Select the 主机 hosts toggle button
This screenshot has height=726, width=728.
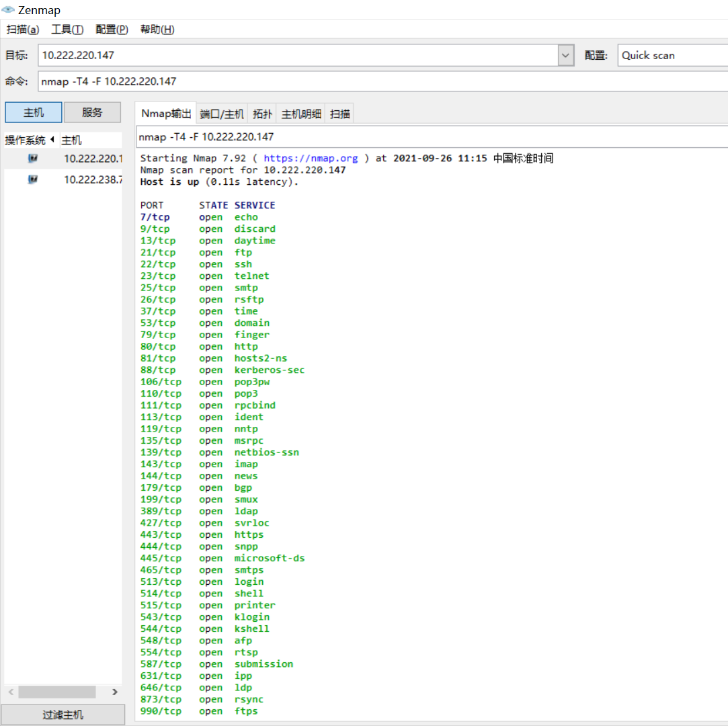pos(34,112)
